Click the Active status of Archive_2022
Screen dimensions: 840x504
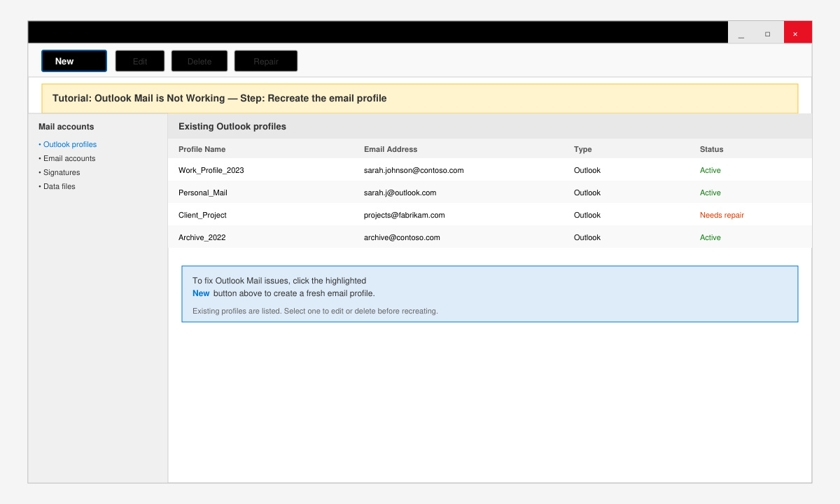click(x=710, y=237)
